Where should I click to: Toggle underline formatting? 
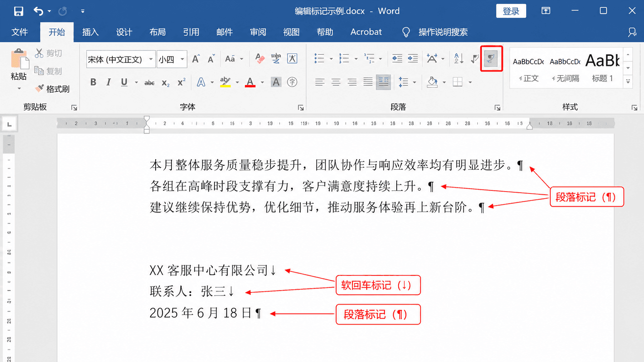coord(124,82)
